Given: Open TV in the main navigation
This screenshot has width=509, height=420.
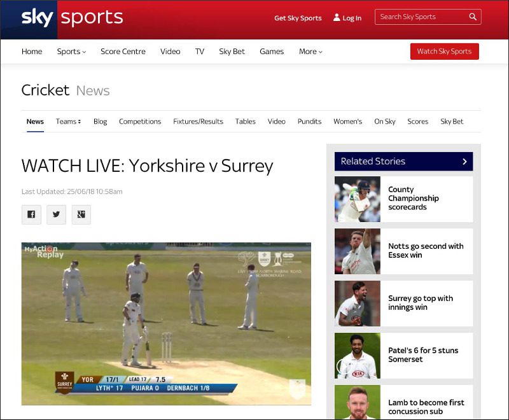Looking at the screenshot, I should tap(200, 52).
